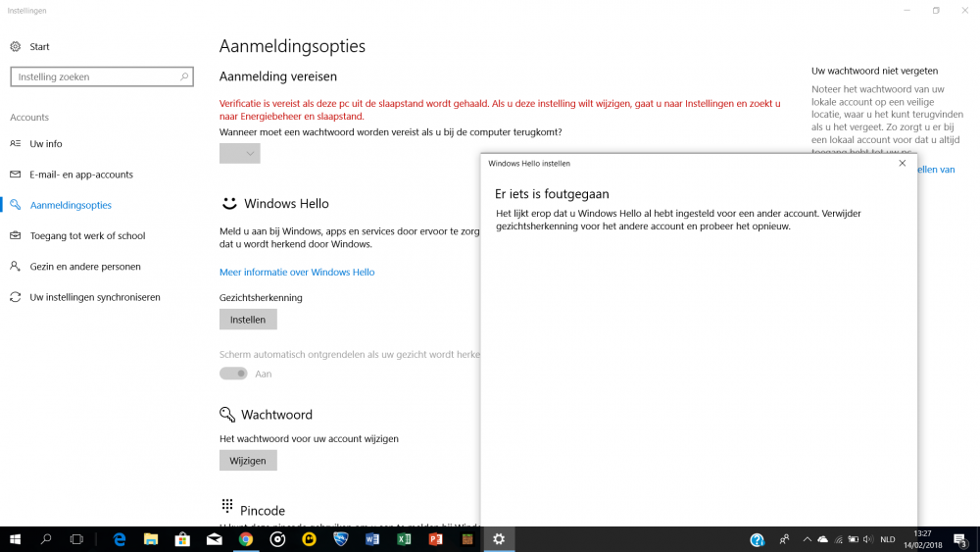Image resolution: width=980 pixels, height=552 pixels.
Task: Open volume speaker tray icon
Action: click(868, 539)
